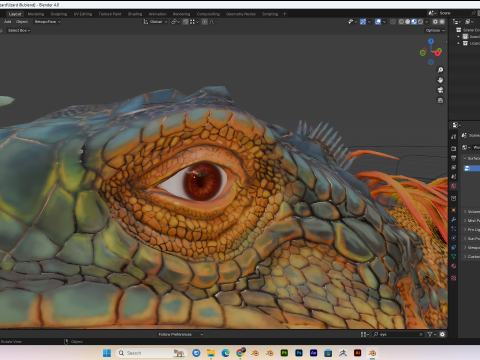Viewport: 480px width, 360px height.
Task: Open the RetopoFlow dropdown menu
Action: click(x=48, y=22)
